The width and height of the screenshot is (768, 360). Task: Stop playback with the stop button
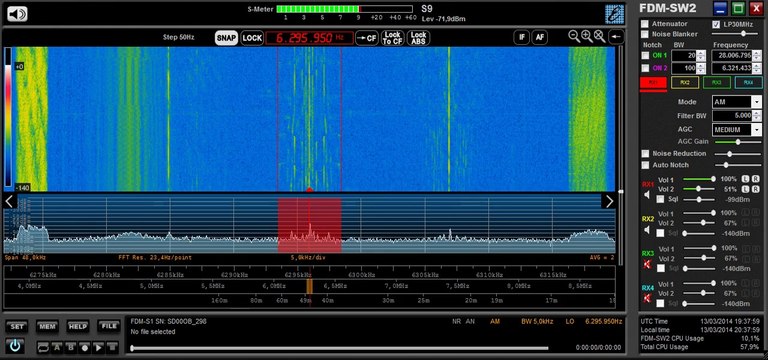(x=113, y=347)
